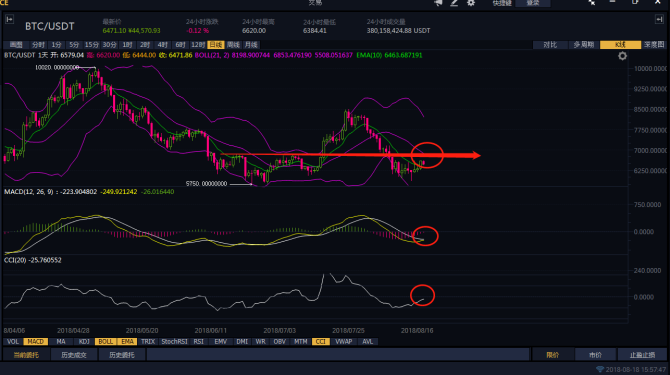The height and width of the screenshot is (375, 670).
Task: Click the 止盈止损 stop order button
Action: [642, 355]
